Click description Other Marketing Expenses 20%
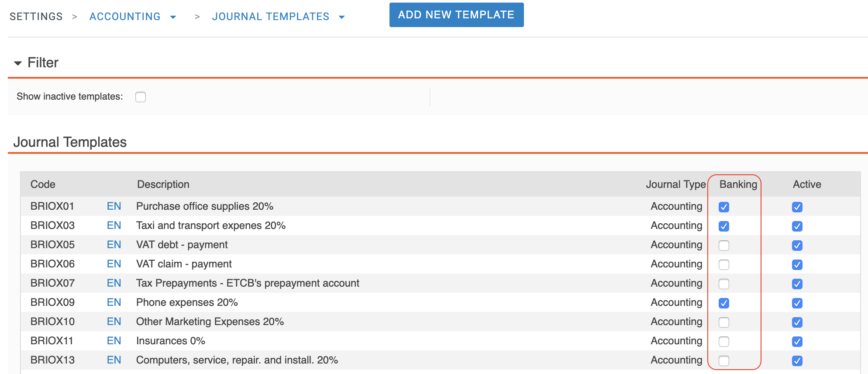This screenshot has width=868, height=374. (210, 322)
